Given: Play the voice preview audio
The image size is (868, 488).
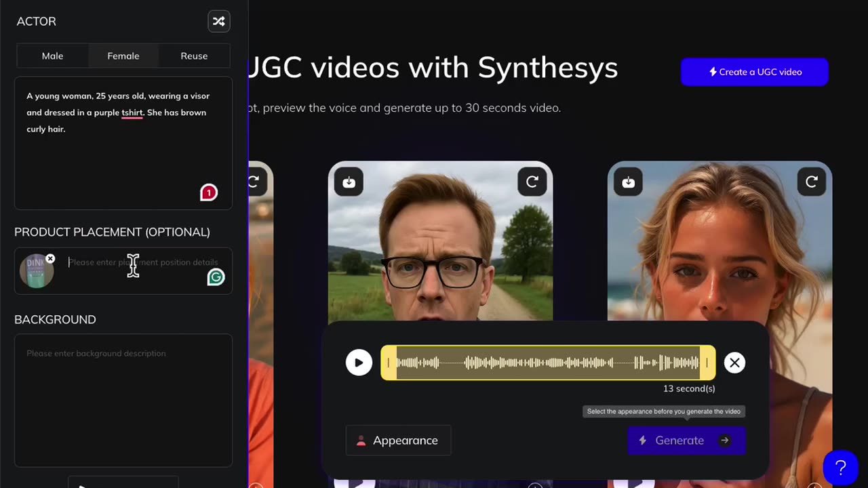Looking at the screenshot, I should pos(359,363).
